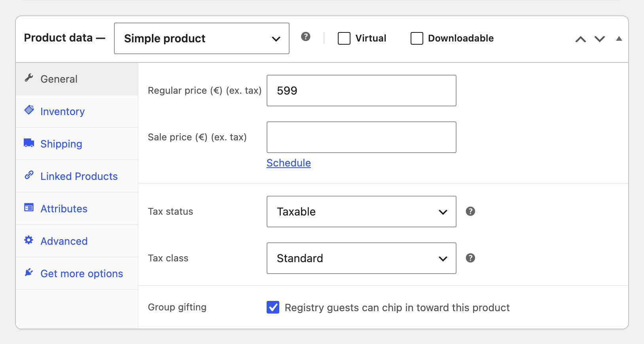
Task: Collapse the Product data panel triangle
Action: tap(619, 39)
